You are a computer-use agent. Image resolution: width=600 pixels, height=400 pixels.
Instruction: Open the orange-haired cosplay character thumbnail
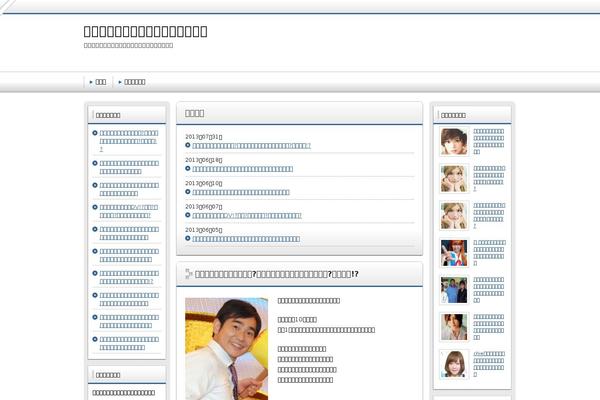click(x=454, y=253)
